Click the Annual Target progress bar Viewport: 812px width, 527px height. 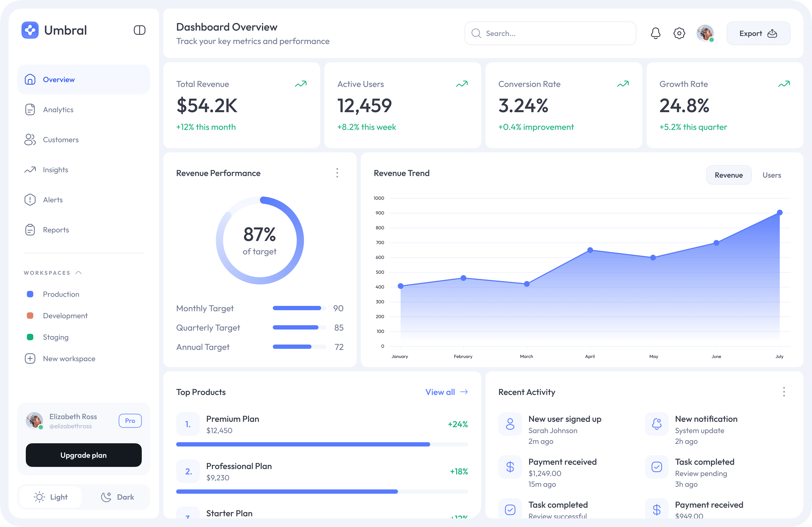point(299,347)
